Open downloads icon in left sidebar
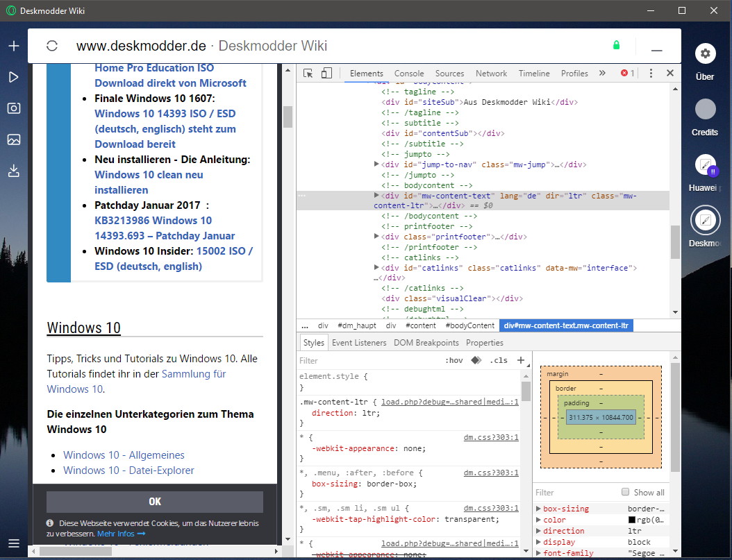The height and width of the screenshot is (560, 732). point(14,171)
